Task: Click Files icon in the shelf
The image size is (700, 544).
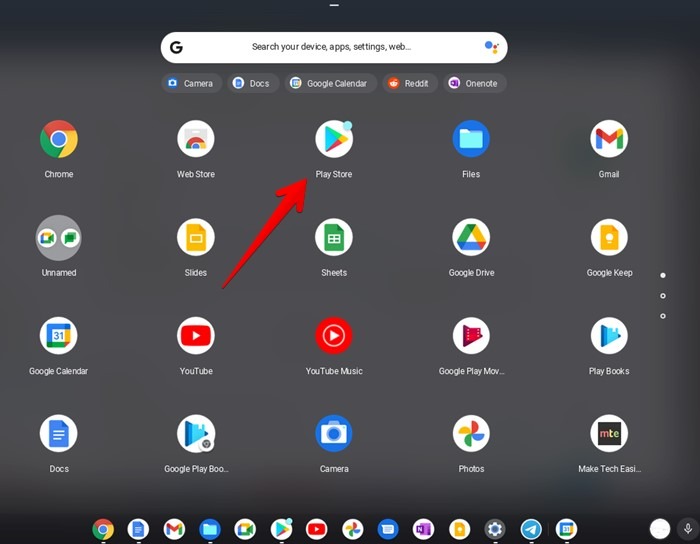Action: (x=210, y=529)
